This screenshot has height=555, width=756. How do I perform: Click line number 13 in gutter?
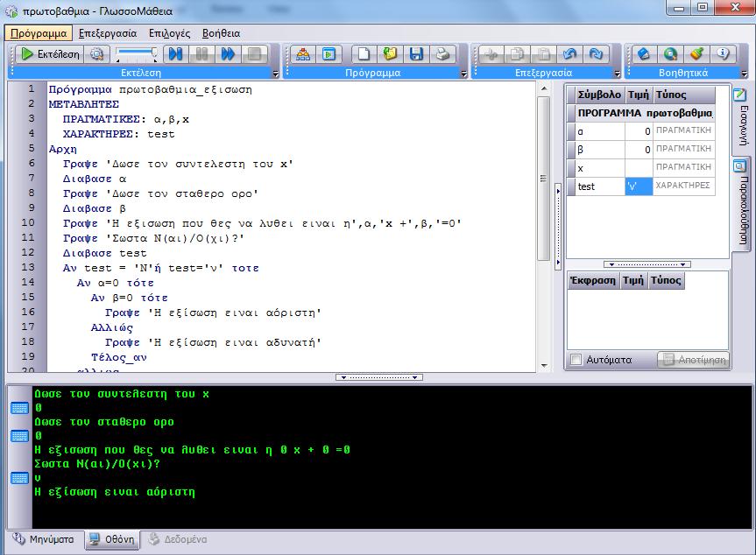[x=28, y=267]
